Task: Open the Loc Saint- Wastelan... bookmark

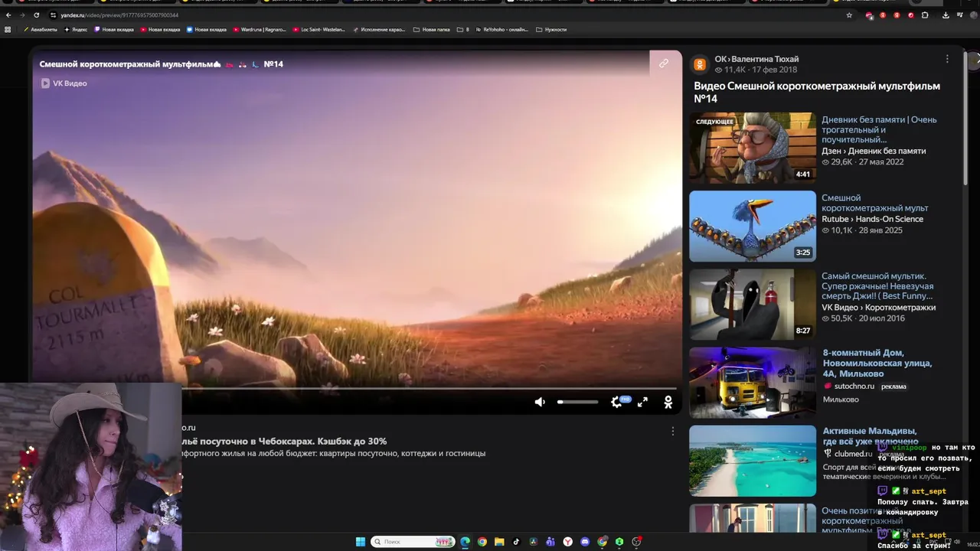Action: coord(318,30)
